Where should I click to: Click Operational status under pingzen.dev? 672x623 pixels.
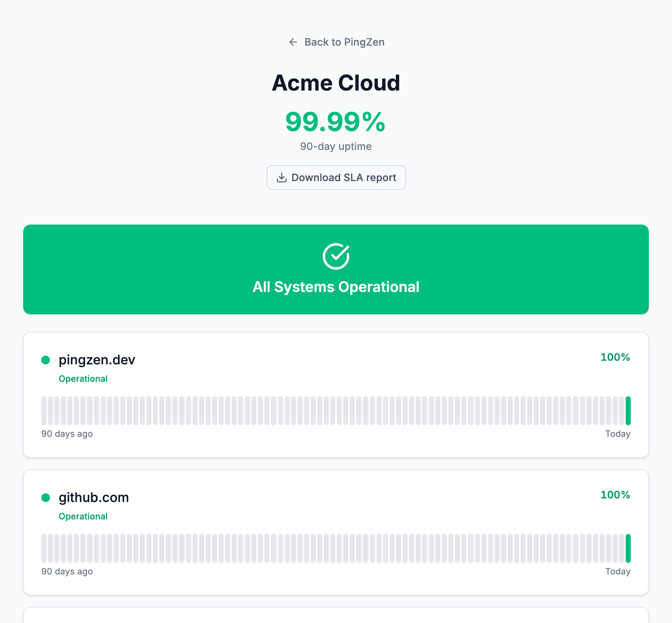pyautogui.click(x=83, y=379)
